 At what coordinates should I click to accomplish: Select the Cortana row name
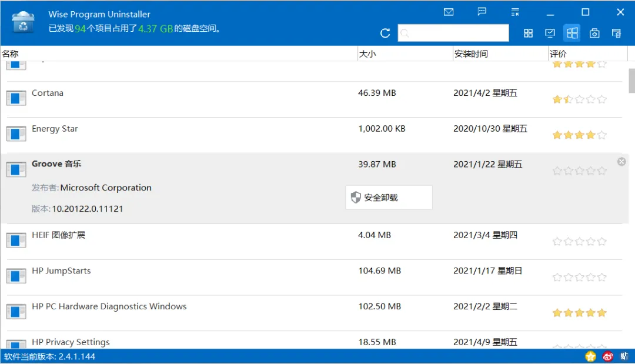[48, 93]
